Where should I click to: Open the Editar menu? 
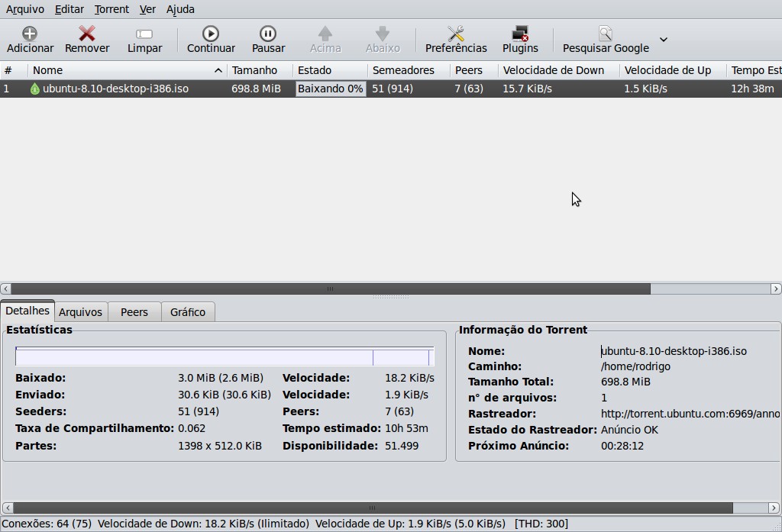69,9
